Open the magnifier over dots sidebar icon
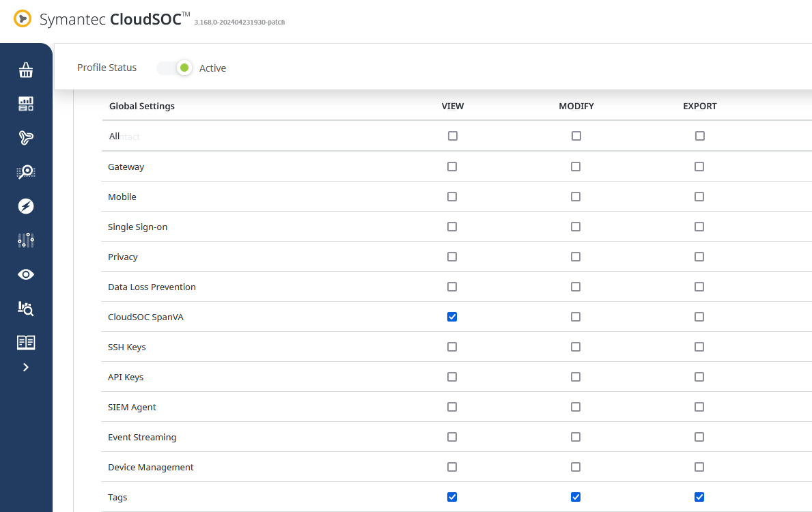The width and height of the screenshot is (812, 512). [x=26, y=172]
